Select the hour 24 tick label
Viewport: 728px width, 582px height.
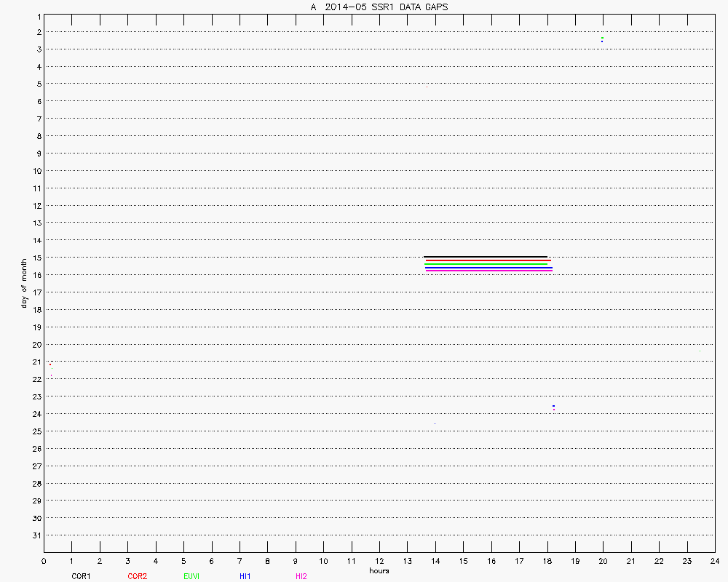tap(715, 561)
